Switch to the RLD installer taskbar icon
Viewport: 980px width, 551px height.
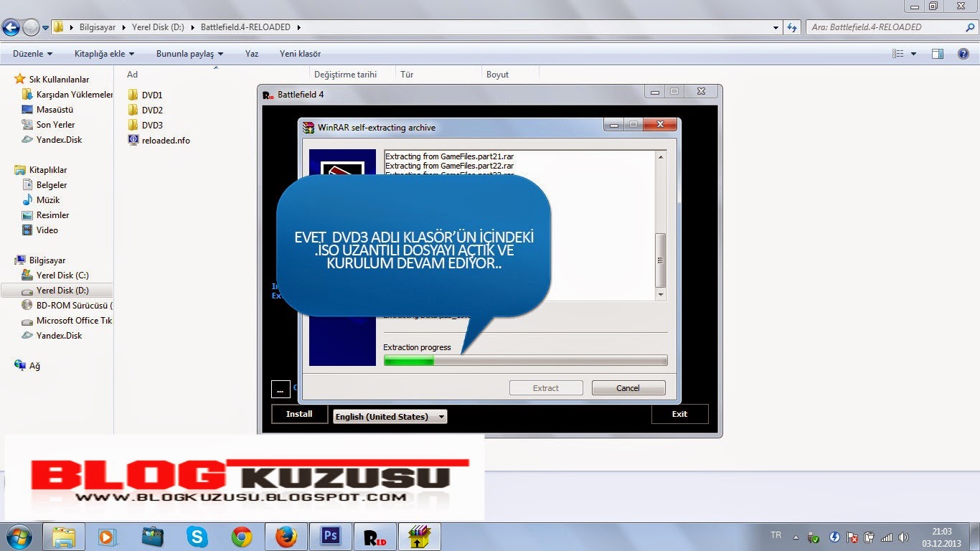point(375,537)
